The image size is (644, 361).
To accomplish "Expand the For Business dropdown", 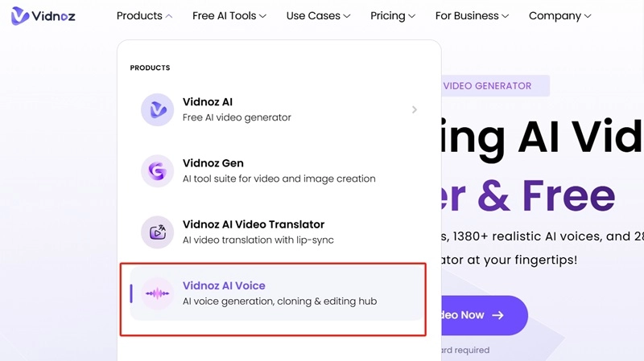I will click(x=472, y=16).
